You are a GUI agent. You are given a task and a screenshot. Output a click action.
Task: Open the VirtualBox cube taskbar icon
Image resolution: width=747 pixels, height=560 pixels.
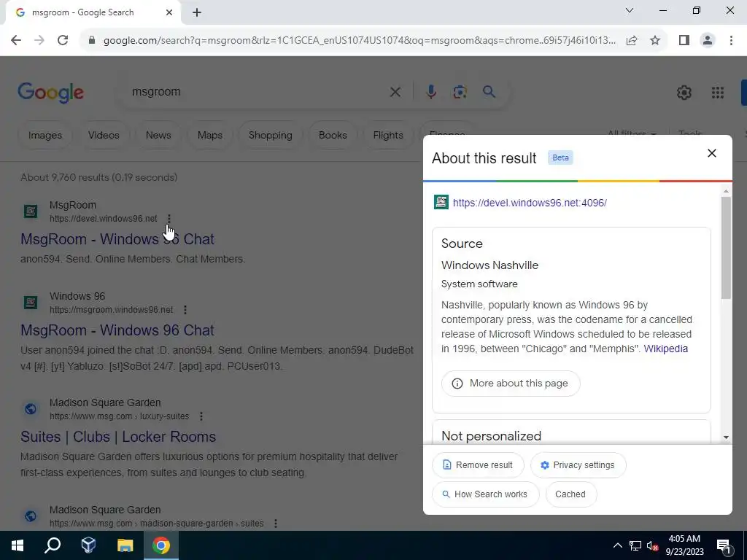(88, 545)
